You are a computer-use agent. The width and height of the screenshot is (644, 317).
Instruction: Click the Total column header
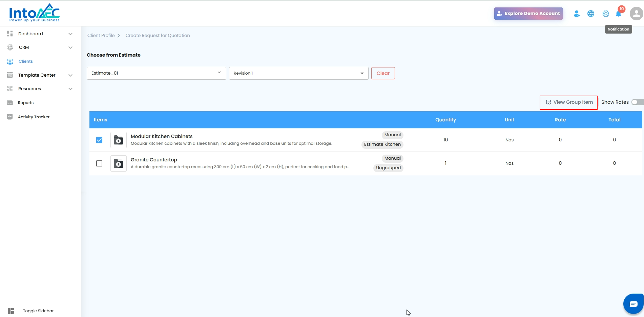[x=615, y=120]
